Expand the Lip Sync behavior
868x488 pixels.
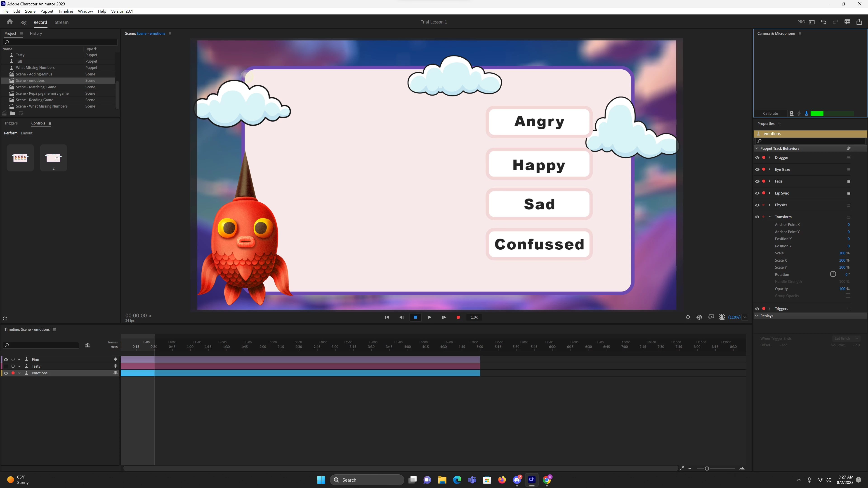769,193
